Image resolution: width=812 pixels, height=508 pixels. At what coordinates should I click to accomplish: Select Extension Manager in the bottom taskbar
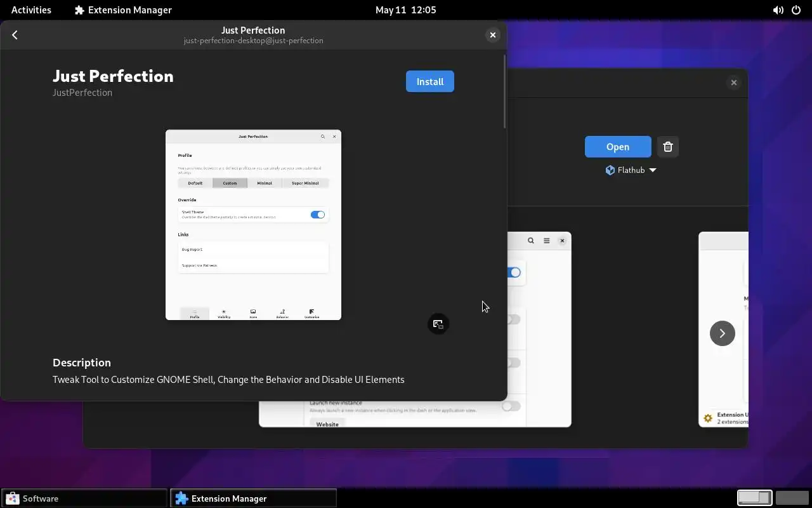pos(253,498)
